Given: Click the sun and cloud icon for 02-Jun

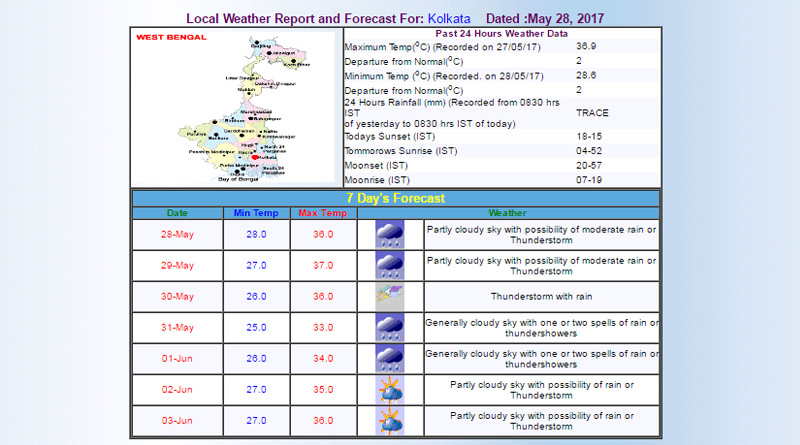Looking at the screenshot, I should tap(390, 390).
